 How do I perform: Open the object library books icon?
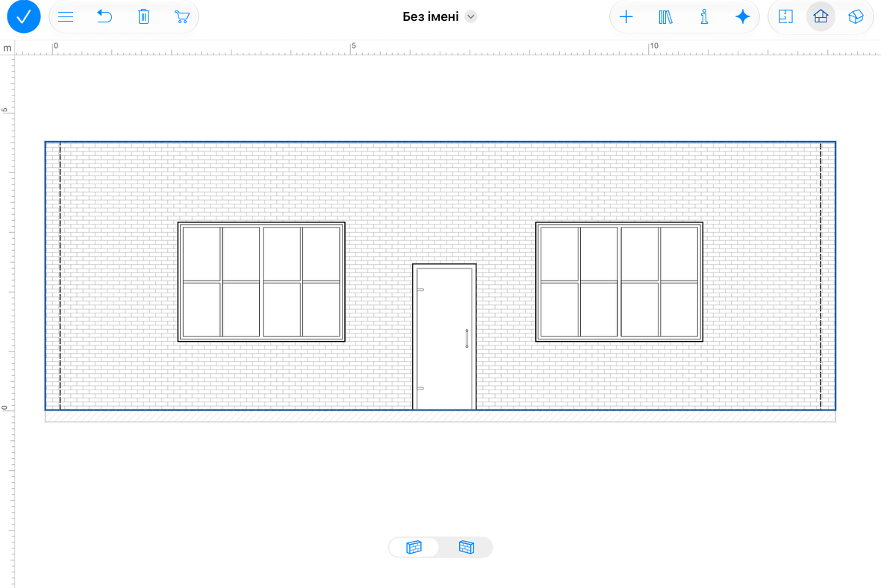click(x=665, y=17)
